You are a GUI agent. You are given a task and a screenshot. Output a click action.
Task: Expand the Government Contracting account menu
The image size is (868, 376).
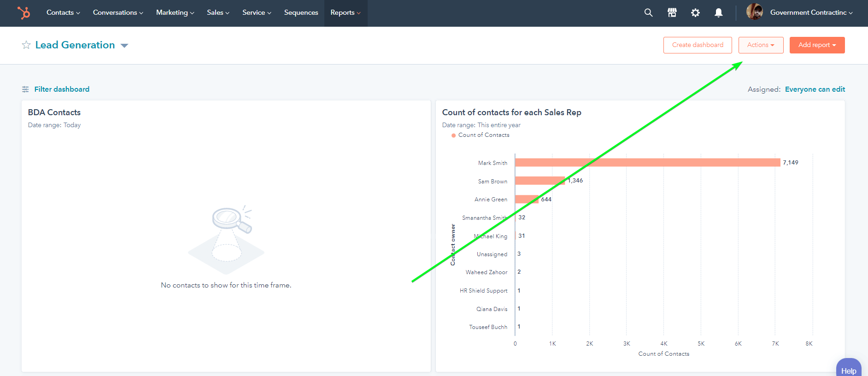coord(811,12)
